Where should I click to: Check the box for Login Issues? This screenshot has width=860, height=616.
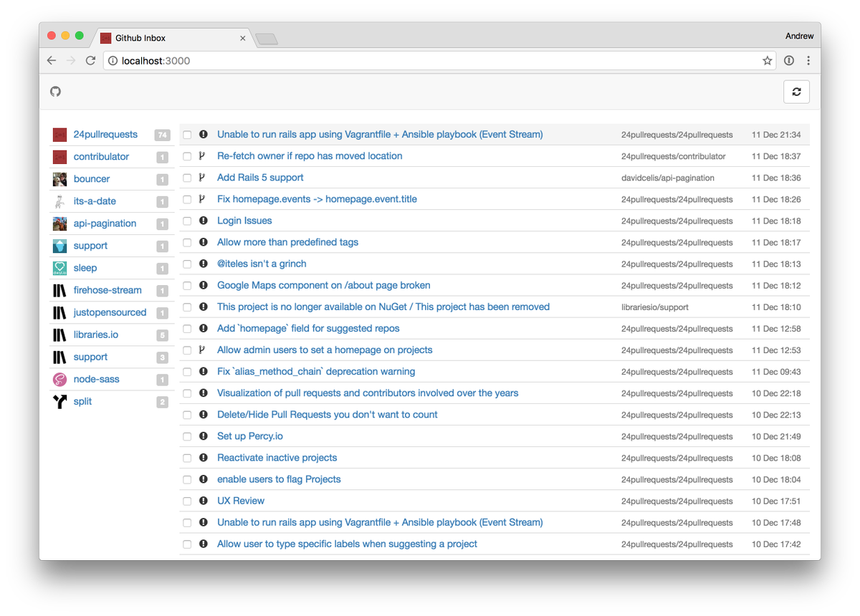click(x=187, y=221)
